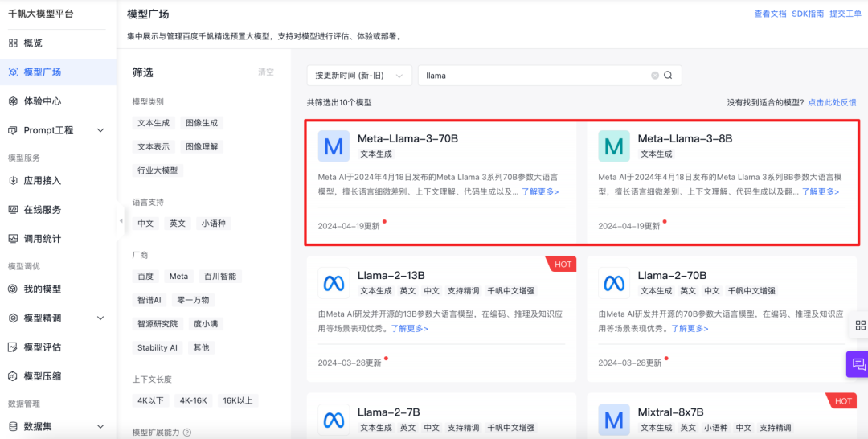This screenshot has height=439, width=868.
Task: Toggle the 文本表示 filter tag
Action: click(x=154, y=146)
